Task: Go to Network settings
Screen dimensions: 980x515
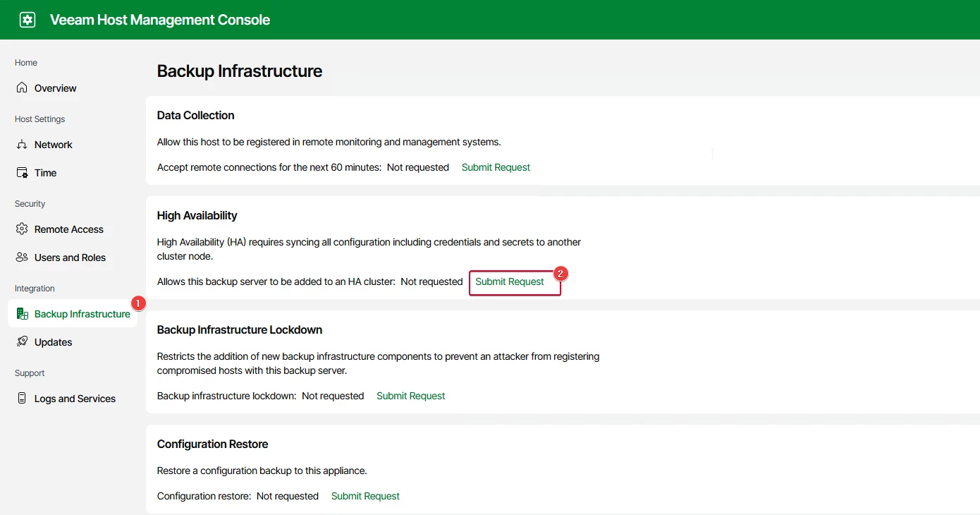Action: [54, 145]
